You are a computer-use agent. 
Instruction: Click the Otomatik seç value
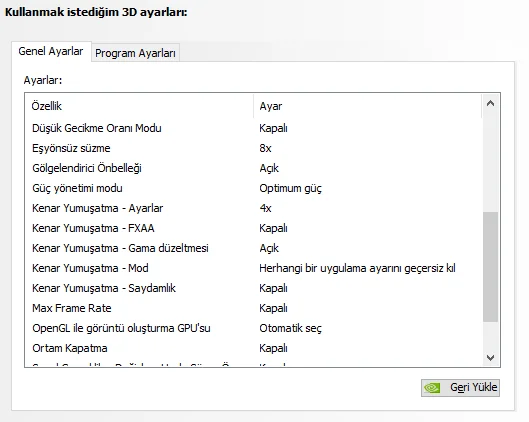pyautogui.click(x=290, y=328)
